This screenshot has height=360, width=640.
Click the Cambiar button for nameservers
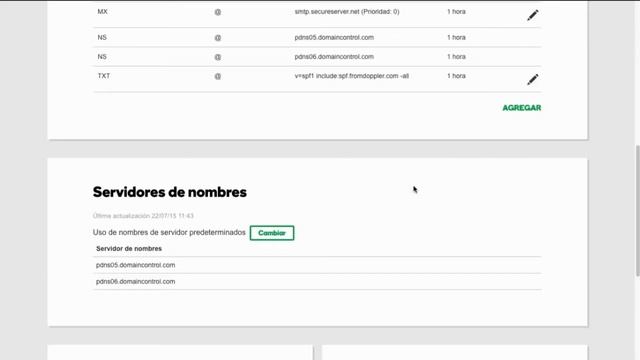coord(272,233)
